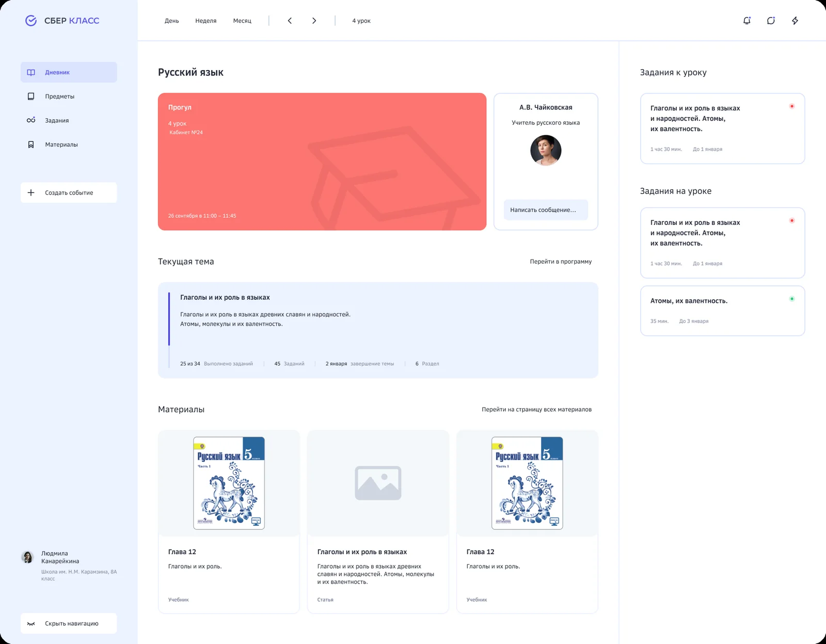
Task: Open the Атомы, их валентность task card
Action: pyautogui.click(x=722, y=311)
